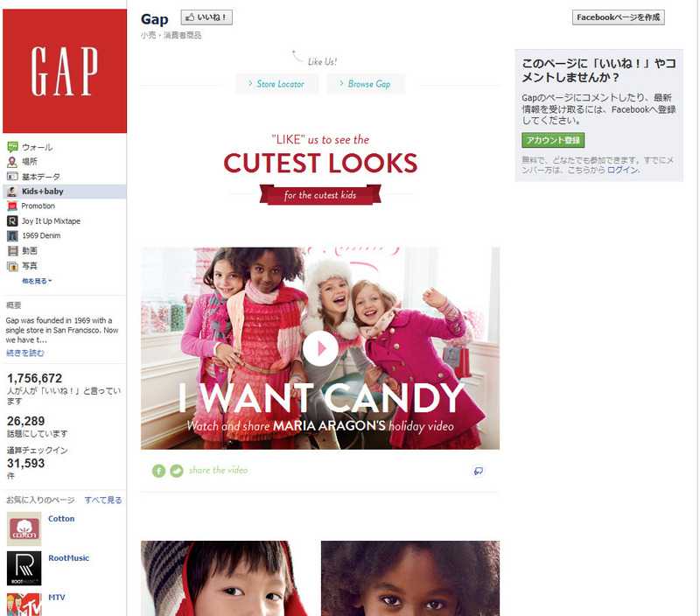Click the GAP logo profile image

pyautogui.click(x=65, y=71)
